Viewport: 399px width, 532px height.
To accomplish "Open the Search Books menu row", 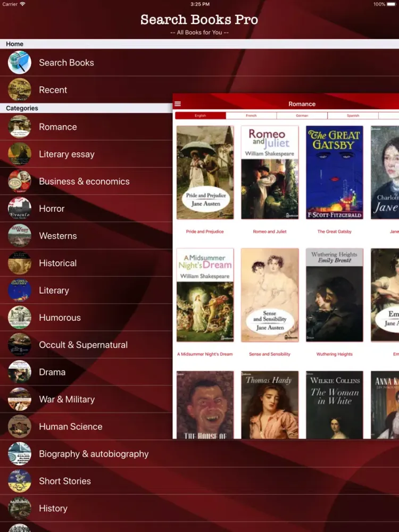I will pyautogui.click(x=199, y=62).
